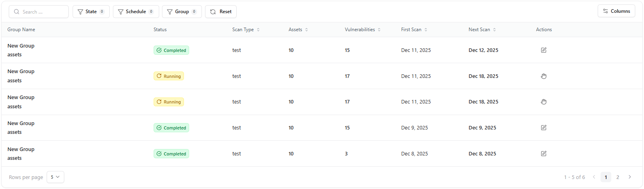644x189 pixels.
Task: Sort by Scan Type column arrows
Action: point(258,30)
